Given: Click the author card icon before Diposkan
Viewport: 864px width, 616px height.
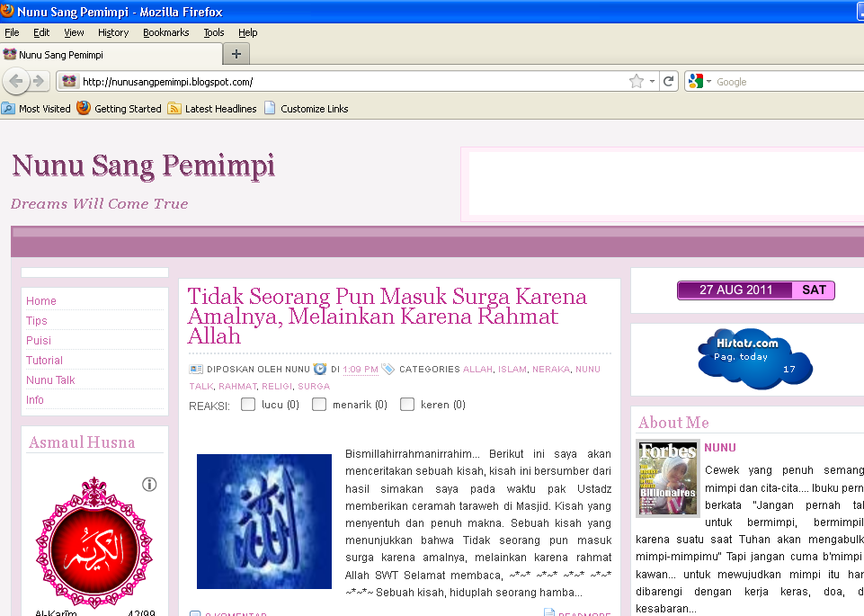Looking at the screenshot, I should click(x=196, y=370).
